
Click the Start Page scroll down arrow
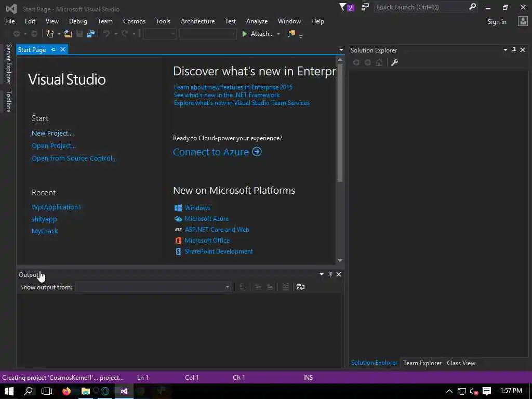click(340, 260)
